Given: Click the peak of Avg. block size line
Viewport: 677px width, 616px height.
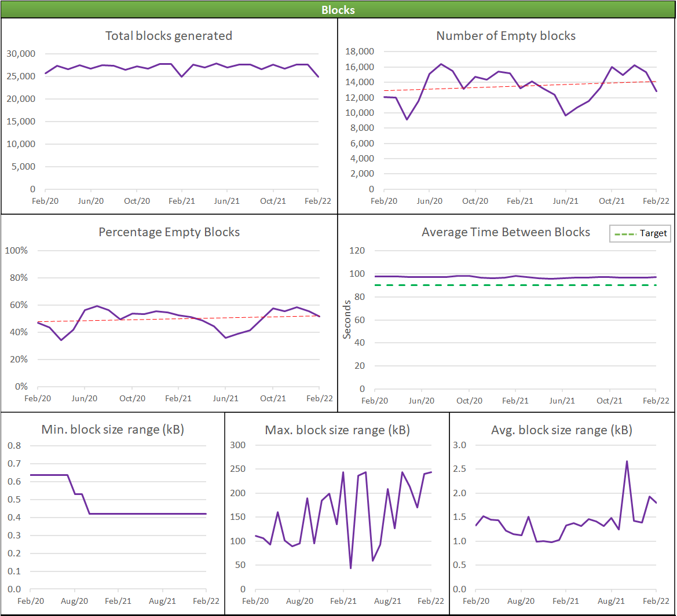Looking at the screenshot, I should click(x=627, y=461).
